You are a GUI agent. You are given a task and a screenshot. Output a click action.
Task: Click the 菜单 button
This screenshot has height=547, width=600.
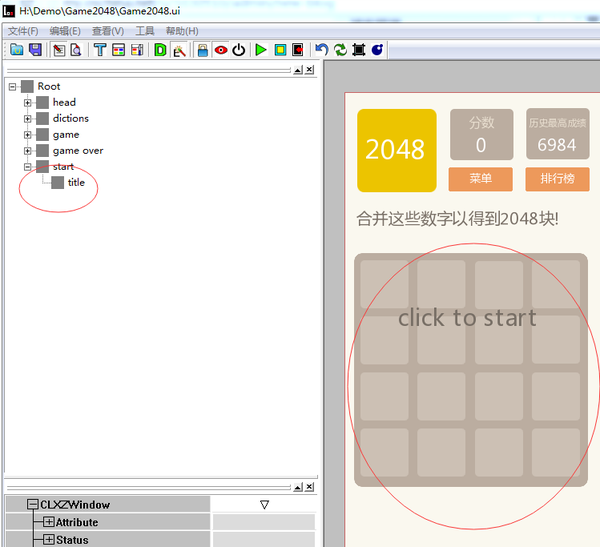481,179
